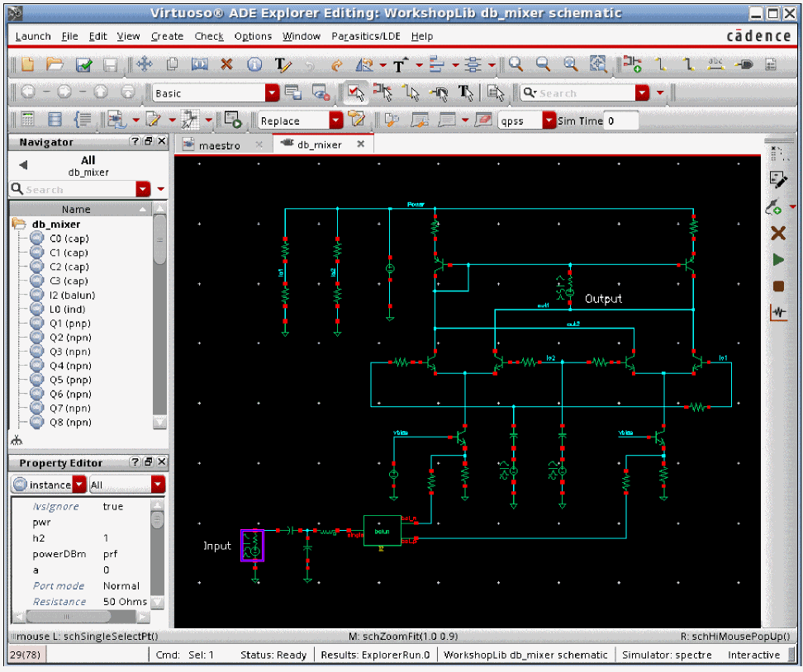Image resolution: width=803 pixels, height=672 pixels.
Task: Toggle the partial selection mode button
Action: (x=382, y=92)
